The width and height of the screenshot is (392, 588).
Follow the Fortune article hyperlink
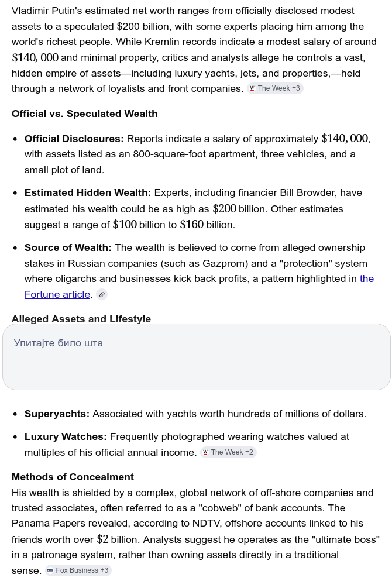click(x=57, y=295)
